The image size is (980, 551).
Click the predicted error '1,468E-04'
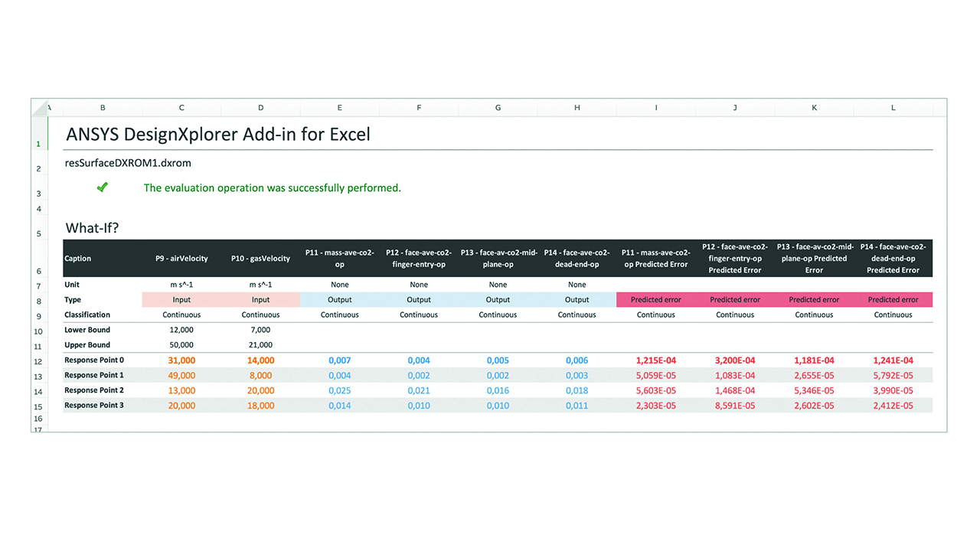point(735,390)
